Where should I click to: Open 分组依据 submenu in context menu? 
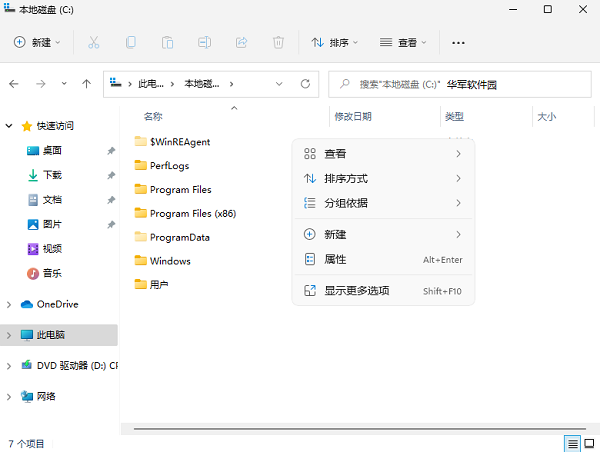(383, 203)
